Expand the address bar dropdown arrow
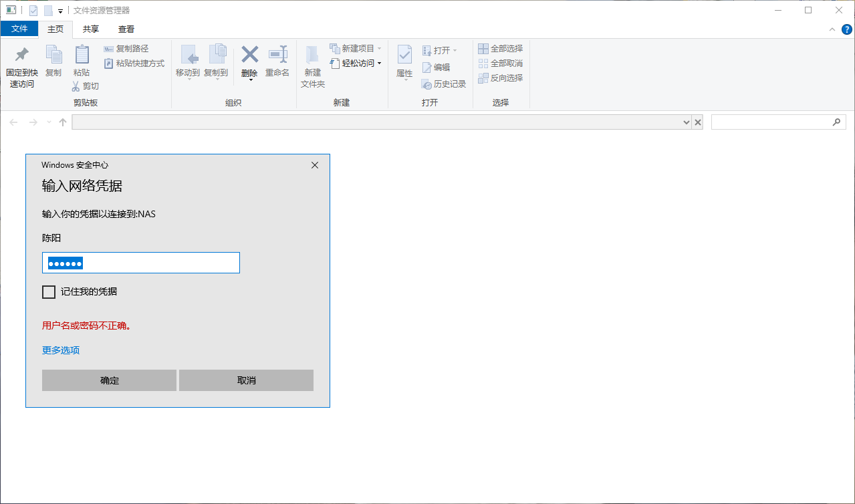Screen dimensions: 855x504 pos(687,122)
